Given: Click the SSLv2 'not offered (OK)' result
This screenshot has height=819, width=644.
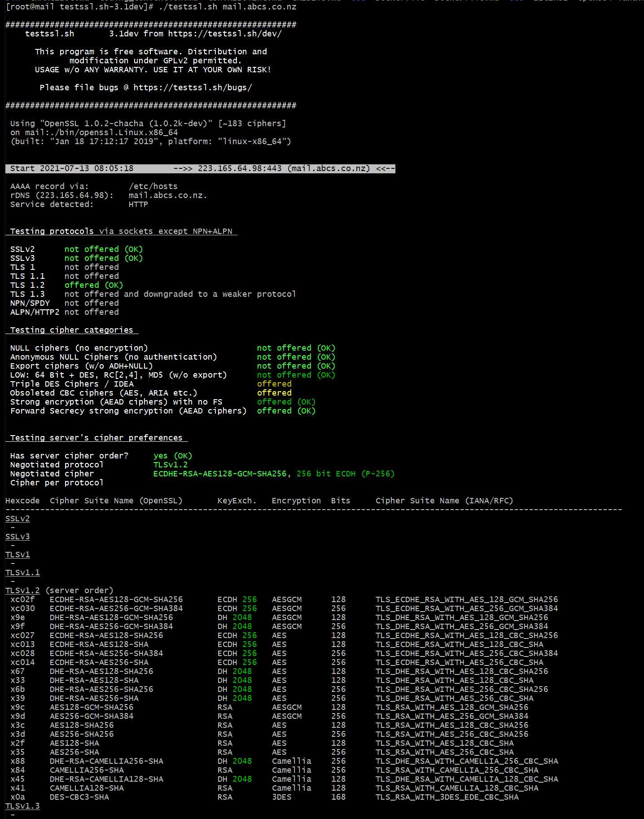Looking at the screenshot, I should click(104, 249).
